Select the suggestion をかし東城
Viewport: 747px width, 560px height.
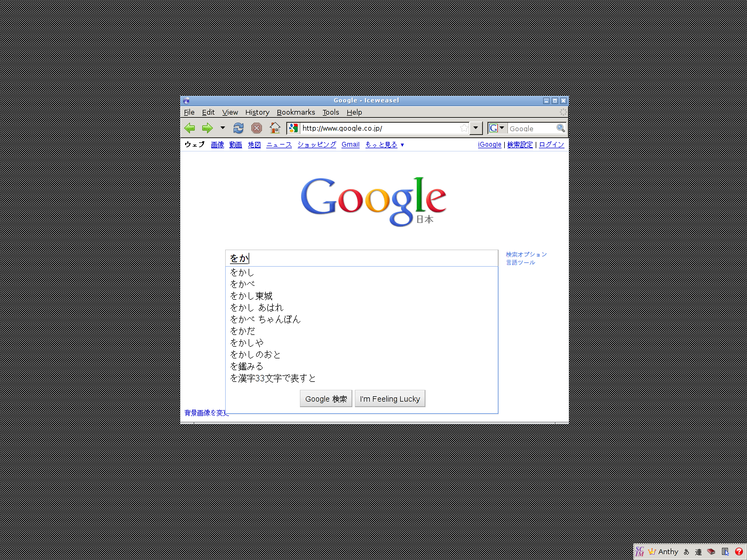362,296
